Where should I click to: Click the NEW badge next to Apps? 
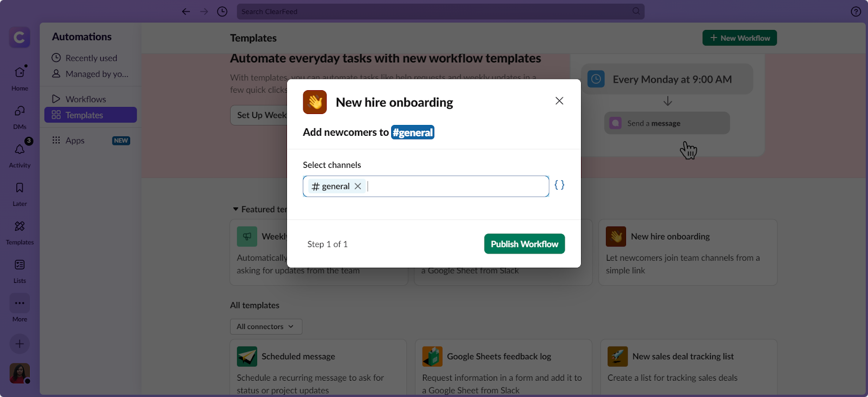(121, 141)
